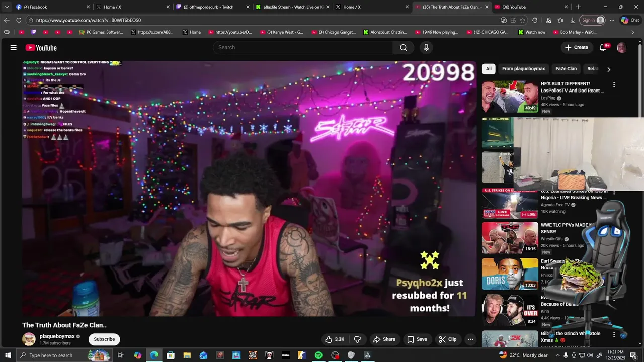Select the From plaqueboymax filter chip
The image size is (644, 362).
pyautogui.click(x=523, y=69)
